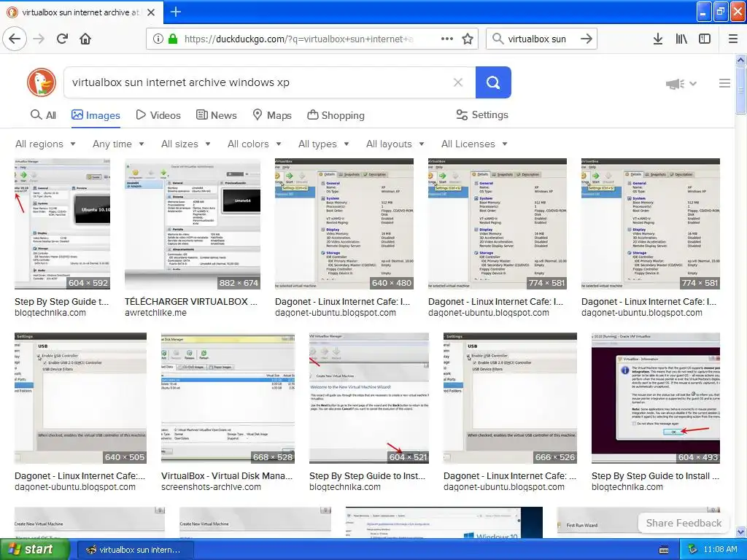Viewport: 747px width, 560px height.
Task: Open screenshots-archive.com source link
Action: tap(211, 487)
